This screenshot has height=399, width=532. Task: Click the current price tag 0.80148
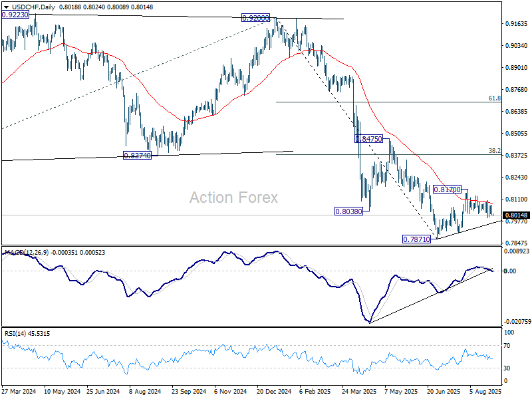(x=516, y=215)
